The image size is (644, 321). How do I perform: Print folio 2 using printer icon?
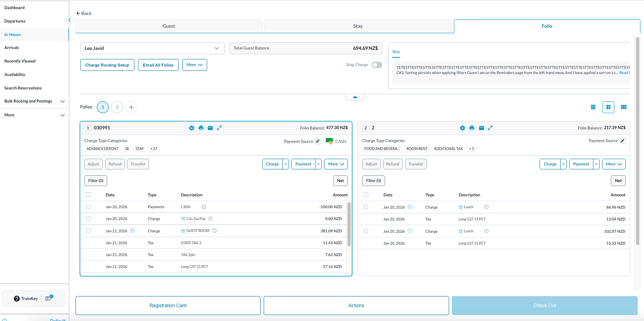pyautogui.click(x=472, y=128)
